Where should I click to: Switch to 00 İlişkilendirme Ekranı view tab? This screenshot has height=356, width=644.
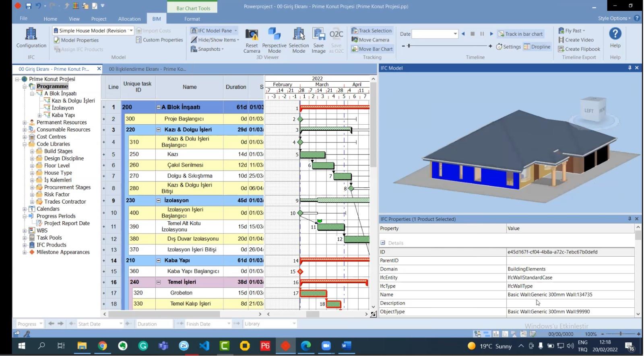(x=147, y=69)
